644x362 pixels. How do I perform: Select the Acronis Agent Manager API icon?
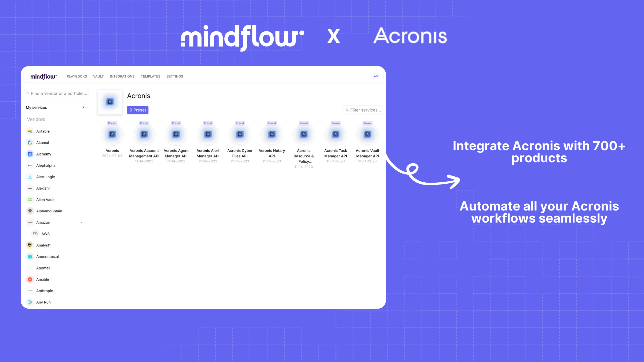pos(175,134)
